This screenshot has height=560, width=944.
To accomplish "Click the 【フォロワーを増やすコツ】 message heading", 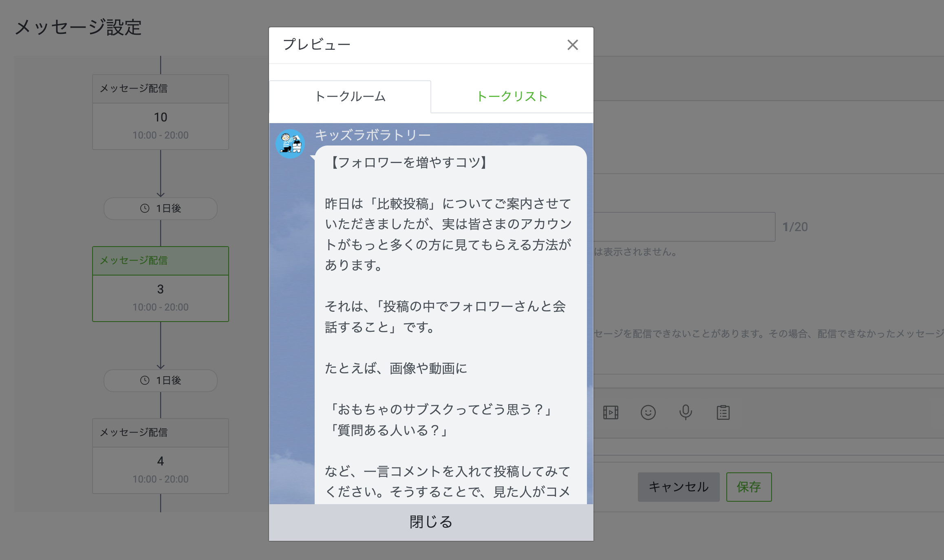I will [409, 163].
